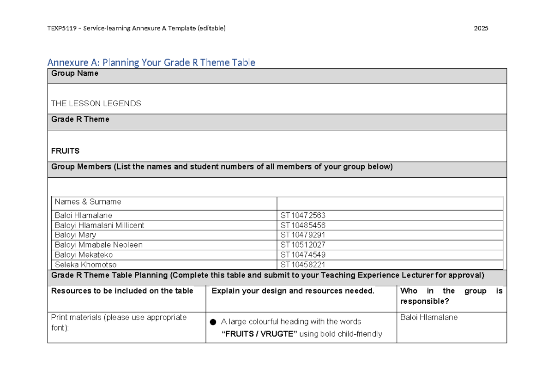Select the Grade R Theme label
This screenshot has height=392, width=554.
pos(80,119)
